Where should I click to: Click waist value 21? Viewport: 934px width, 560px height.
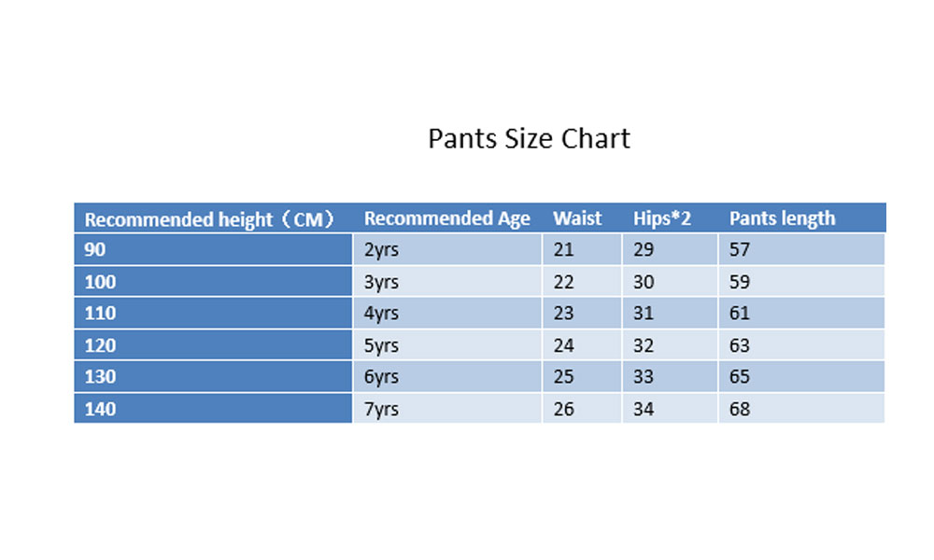[x=563, y=250]
